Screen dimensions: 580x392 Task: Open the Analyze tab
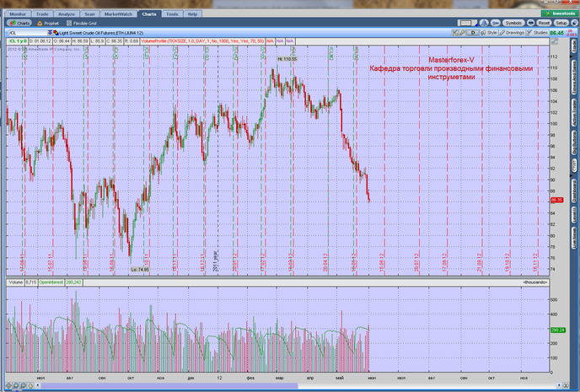(x=67, y=14)
